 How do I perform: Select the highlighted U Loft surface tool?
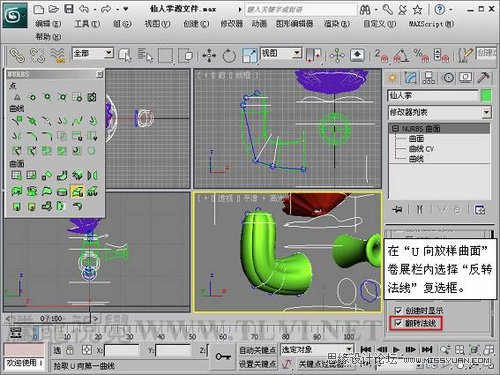(77, 191)
